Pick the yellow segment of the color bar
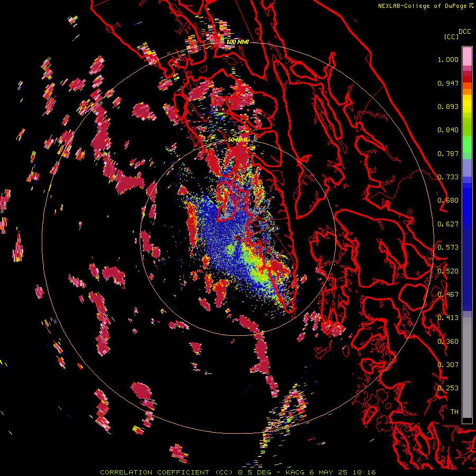The image size is (476, 476). 467,104
